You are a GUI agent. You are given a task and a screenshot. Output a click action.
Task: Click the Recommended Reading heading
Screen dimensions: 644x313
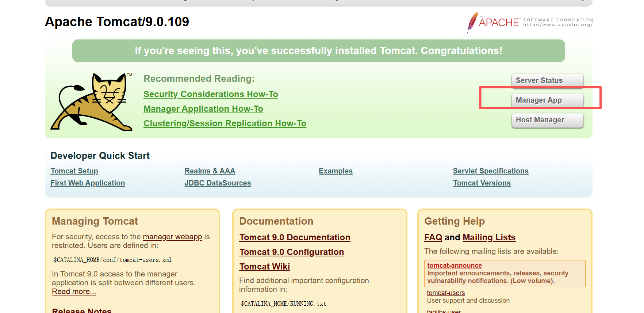[x=199, y=79]
